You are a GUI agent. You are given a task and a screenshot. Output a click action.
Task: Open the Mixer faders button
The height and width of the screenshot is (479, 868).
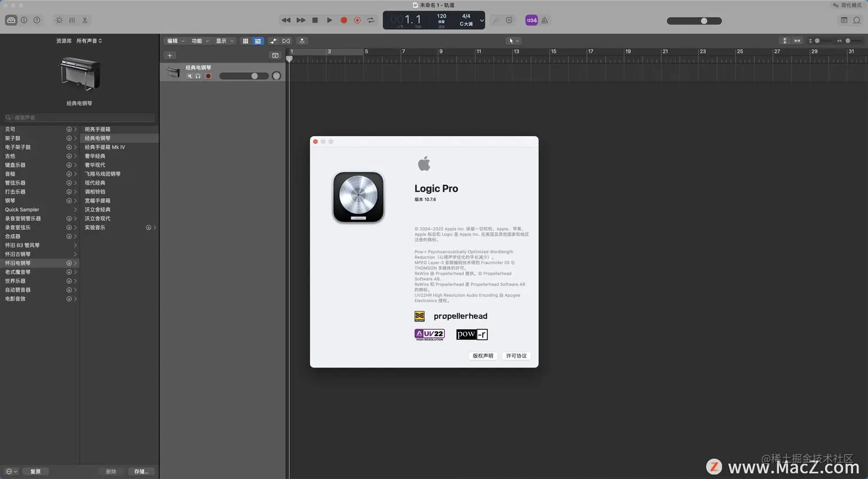72,20
